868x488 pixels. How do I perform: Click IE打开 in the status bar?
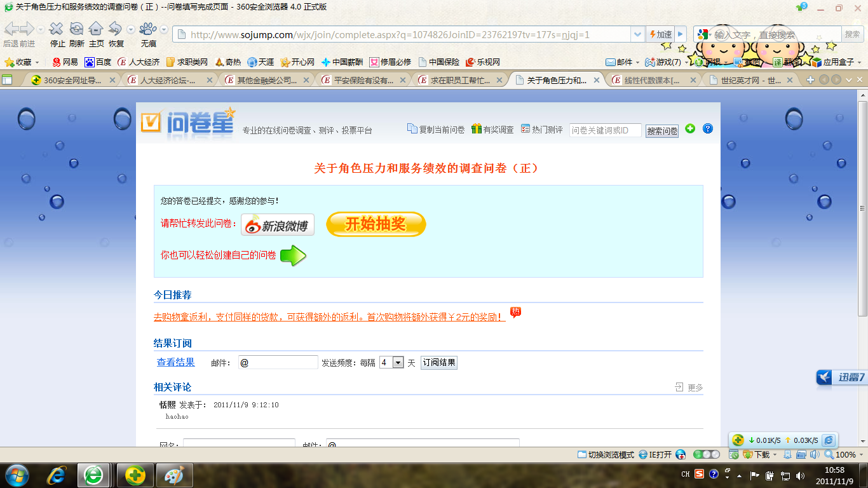[655, 455]
